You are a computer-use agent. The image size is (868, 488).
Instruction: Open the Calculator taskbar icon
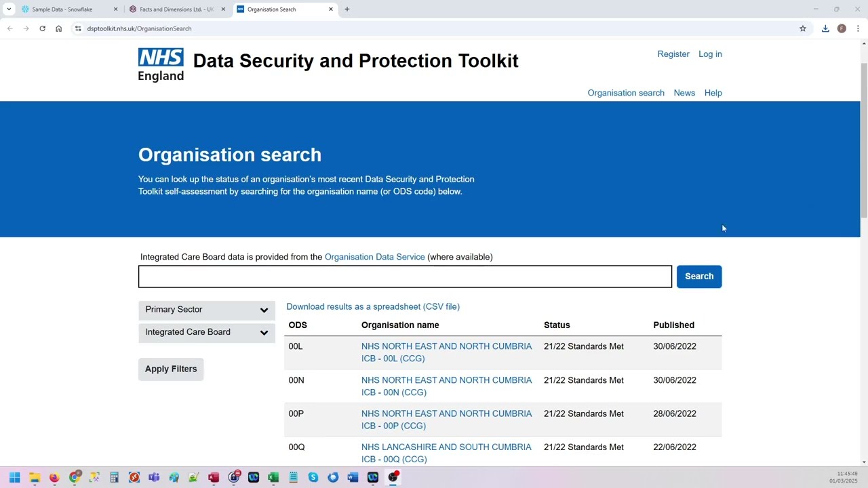pos(114,477)
